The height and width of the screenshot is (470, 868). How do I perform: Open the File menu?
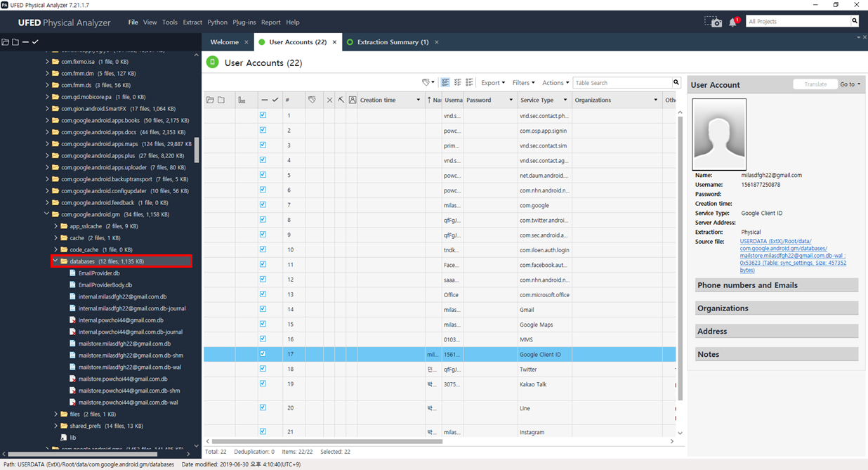pos(133,22)
